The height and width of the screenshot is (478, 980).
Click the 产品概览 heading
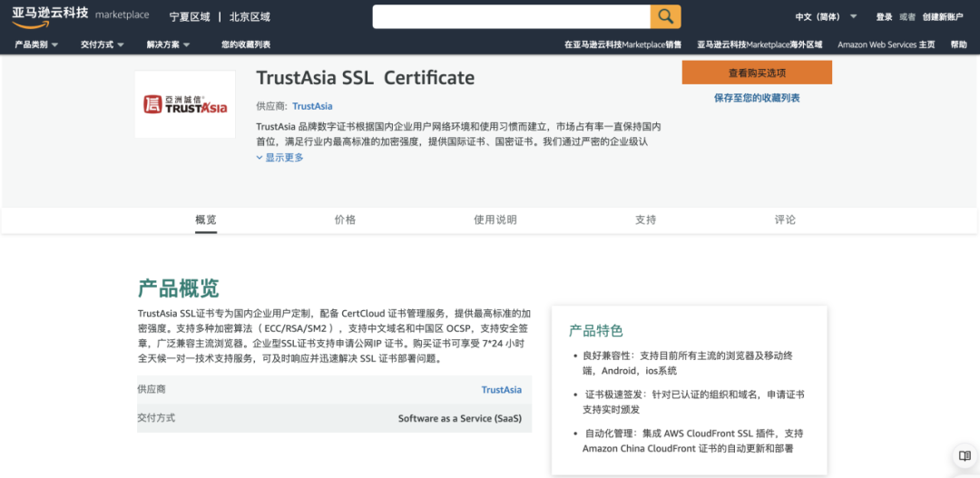(178, 288)
